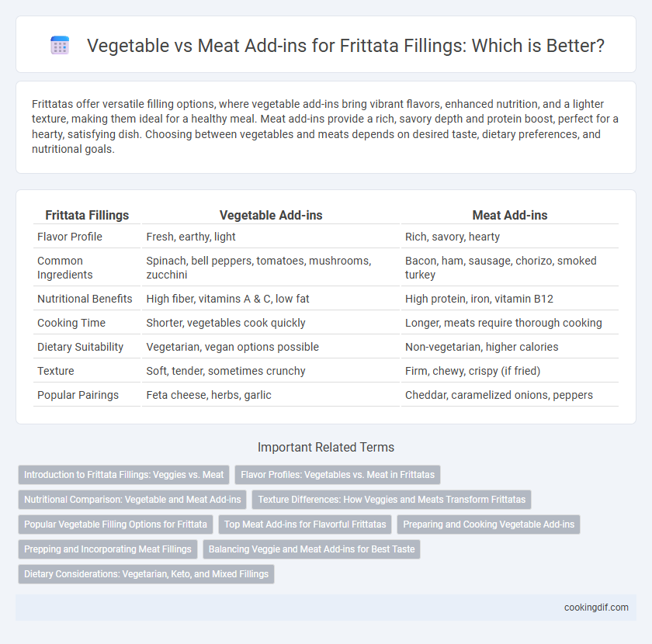652x644 pixels.
Task: Open 'Flavor Profiles: Vegetables vs. Meat in Frittatas' tag
Action: pos(338,475)
